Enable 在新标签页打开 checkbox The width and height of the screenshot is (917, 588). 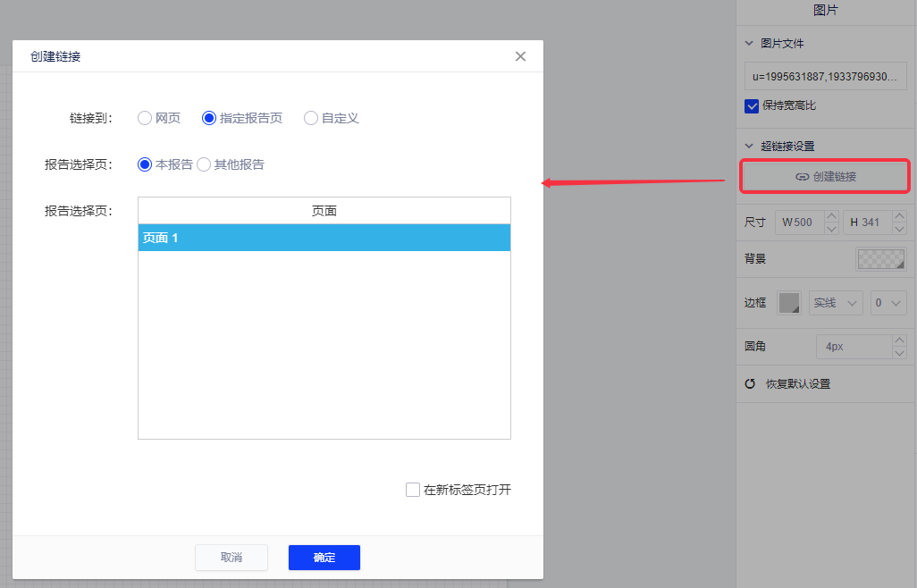point(413,490)
